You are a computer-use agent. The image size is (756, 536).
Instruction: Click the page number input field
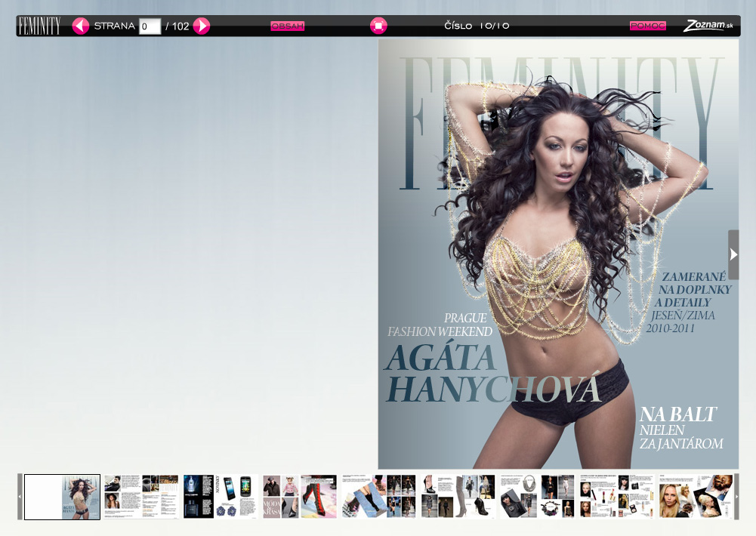pos(150,26)
